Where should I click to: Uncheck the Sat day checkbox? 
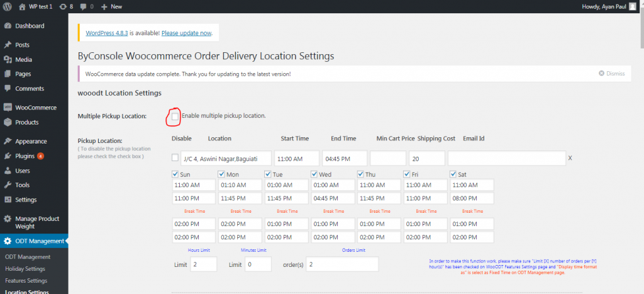[453, 174]
